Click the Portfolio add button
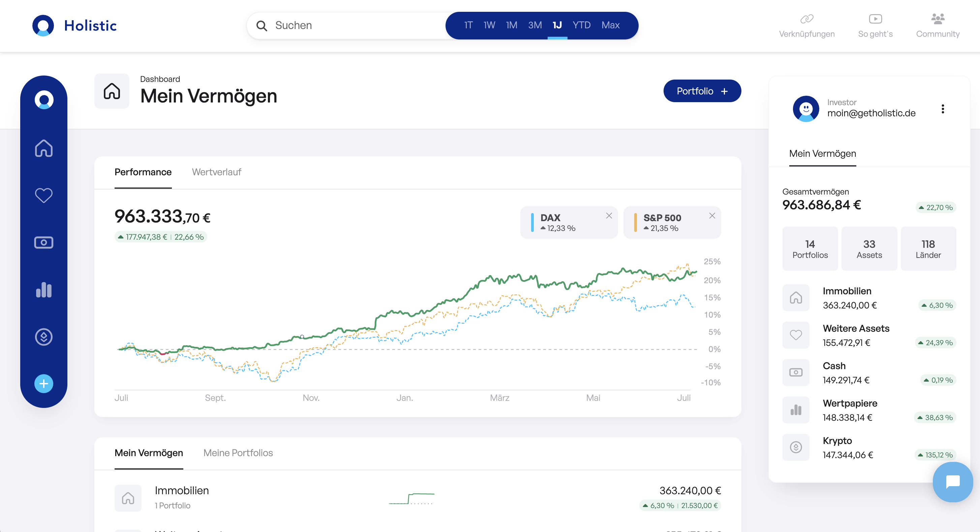The width and height of the screenshot is (980, 532). tap(702, 92)
